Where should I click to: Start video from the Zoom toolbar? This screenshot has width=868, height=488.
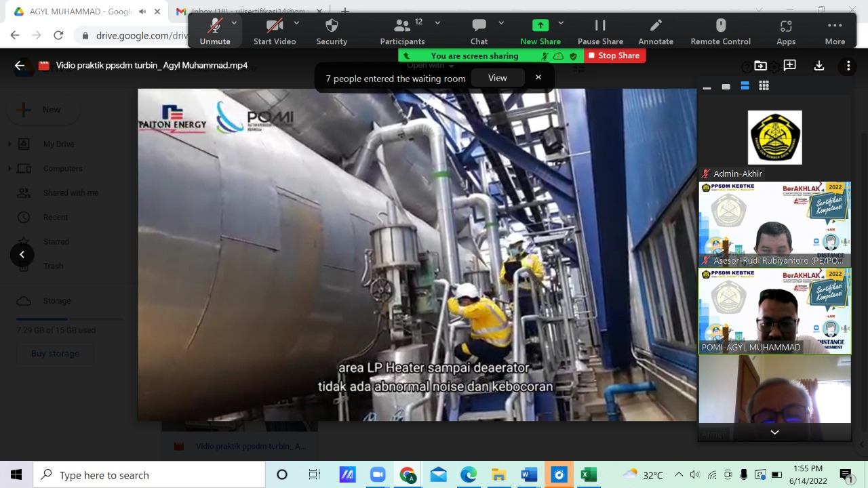(x=274, y=31)
